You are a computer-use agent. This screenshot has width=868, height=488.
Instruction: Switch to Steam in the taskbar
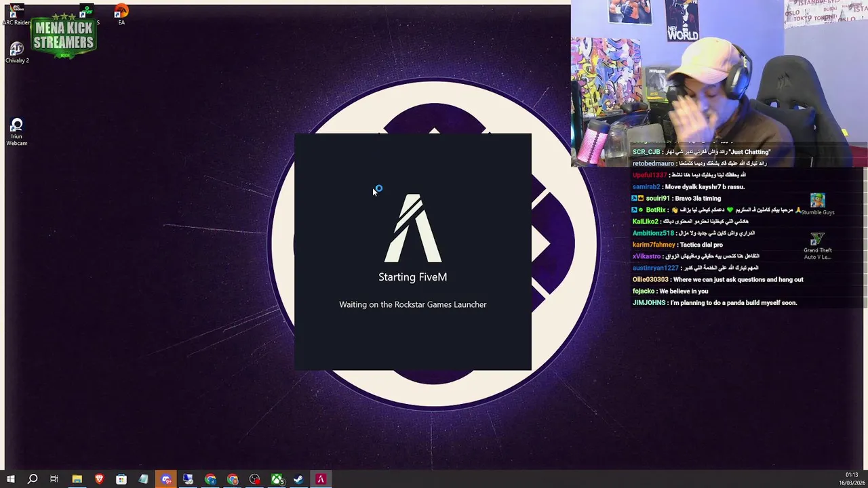click(298, 479)
